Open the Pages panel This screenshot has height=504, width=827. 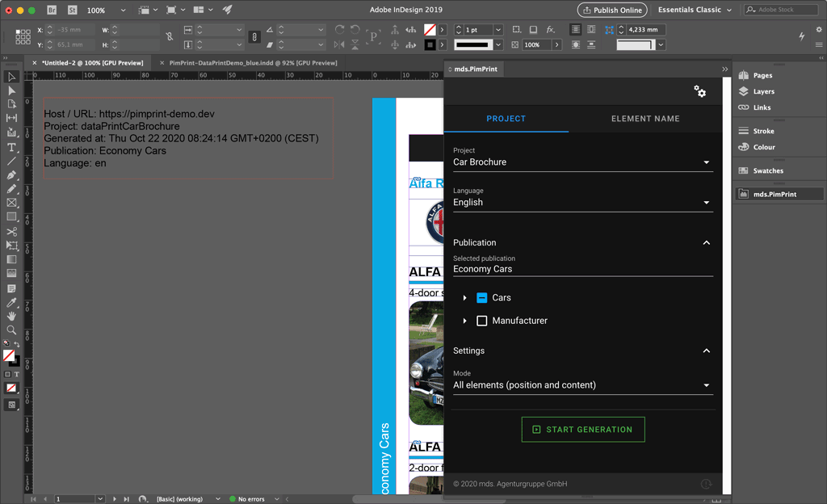[x=762, y=75]
